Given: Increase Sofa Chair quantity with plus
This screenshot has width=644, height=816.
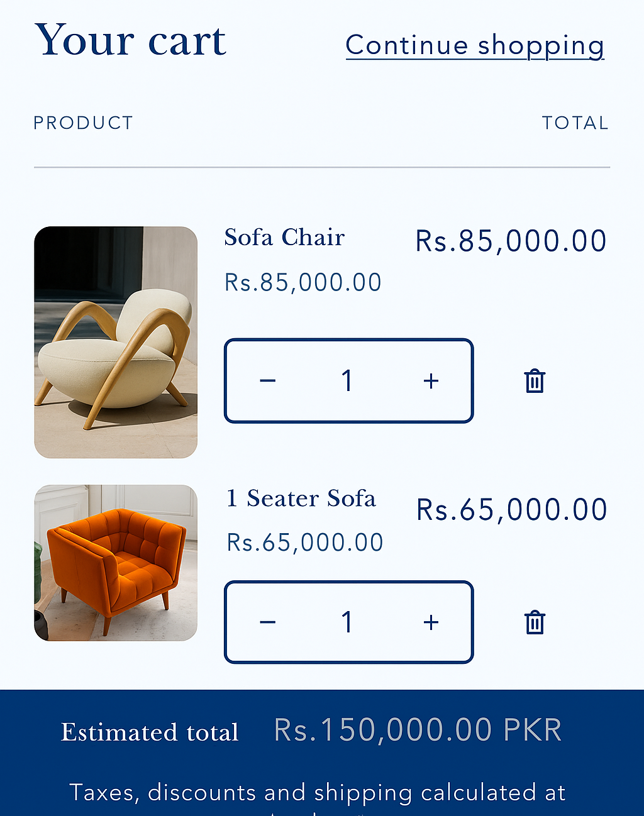Looking at the screenshot, I should click(431, 381).
